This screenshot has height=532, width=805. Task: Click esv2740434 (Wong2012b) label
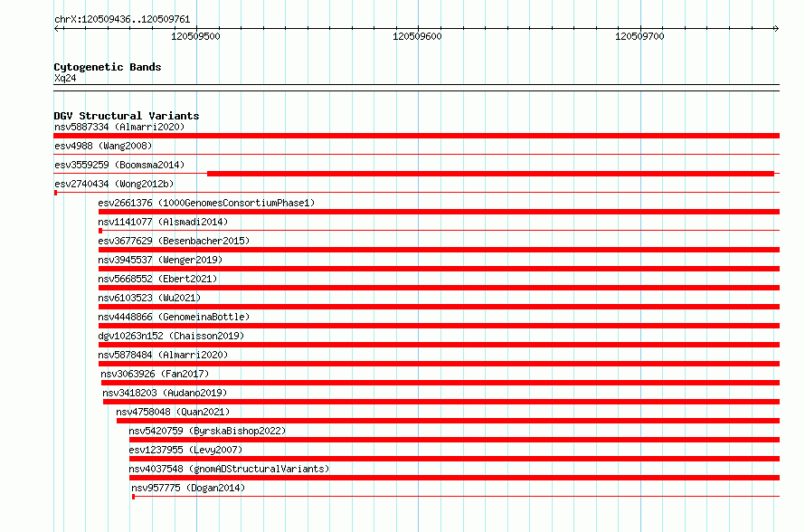click(114, 184)
